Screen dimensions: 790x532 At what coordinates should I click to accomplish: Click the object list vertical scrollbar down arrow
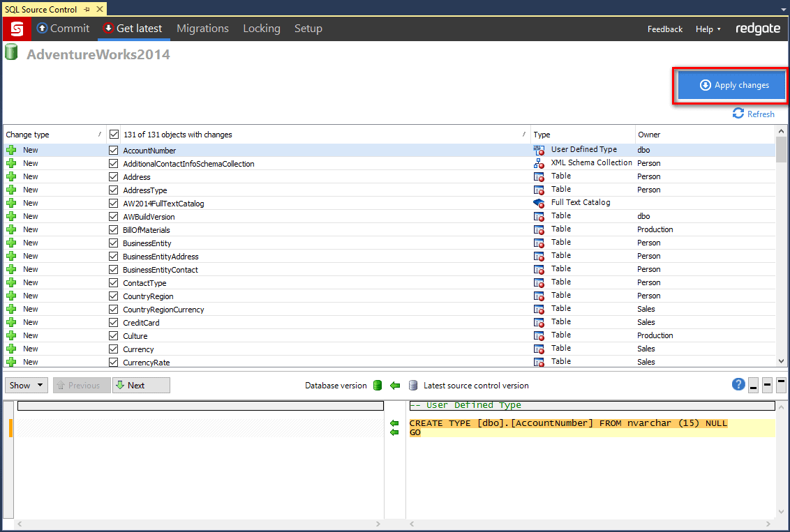[782, 361]
